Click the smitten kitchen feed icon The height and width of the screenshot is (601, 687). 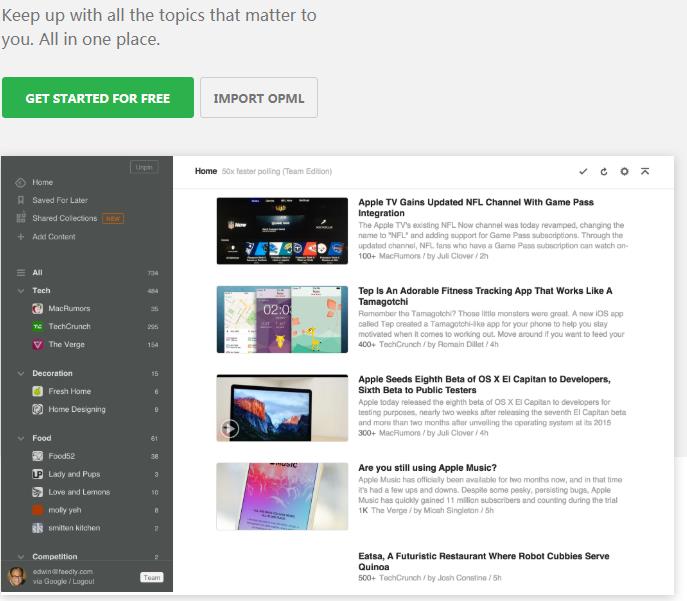[x=38, y=528]
